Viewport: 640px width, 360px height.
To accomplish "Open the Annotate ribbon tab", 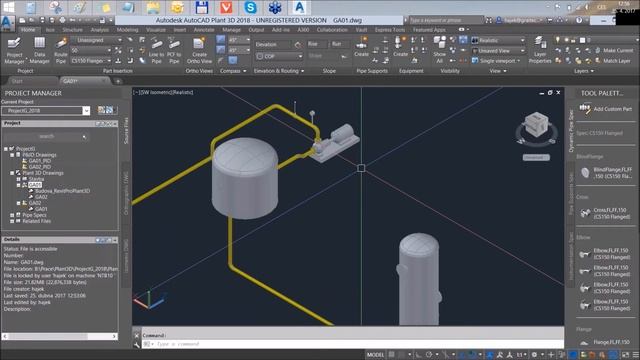I will [204, 30].
